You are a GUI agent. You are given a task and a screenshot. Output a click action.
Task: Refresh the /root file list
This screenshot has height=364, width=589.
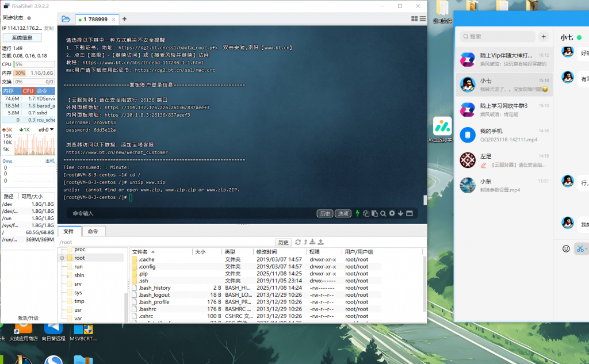(298, 242)
